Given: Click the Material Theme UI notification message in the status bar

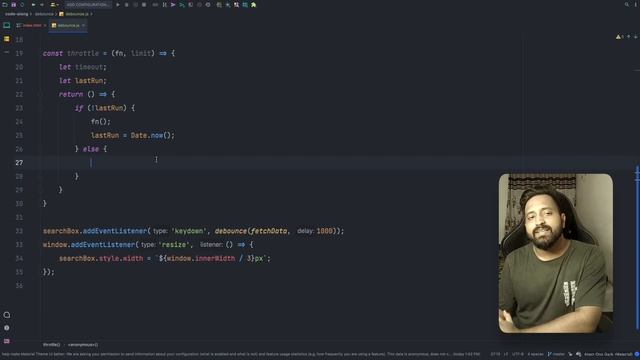Looking at the screenshot, I should point(241,354).
